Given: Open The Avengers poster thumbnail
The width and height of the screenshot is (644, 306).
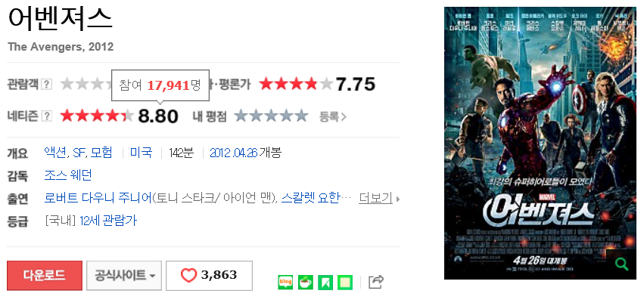Looking at the screenshot, I should tap(540, 143).
